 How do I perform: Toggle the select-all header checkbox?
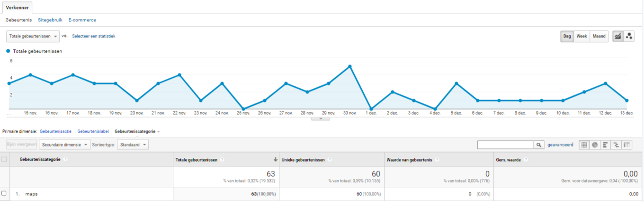tap(4, 160)
